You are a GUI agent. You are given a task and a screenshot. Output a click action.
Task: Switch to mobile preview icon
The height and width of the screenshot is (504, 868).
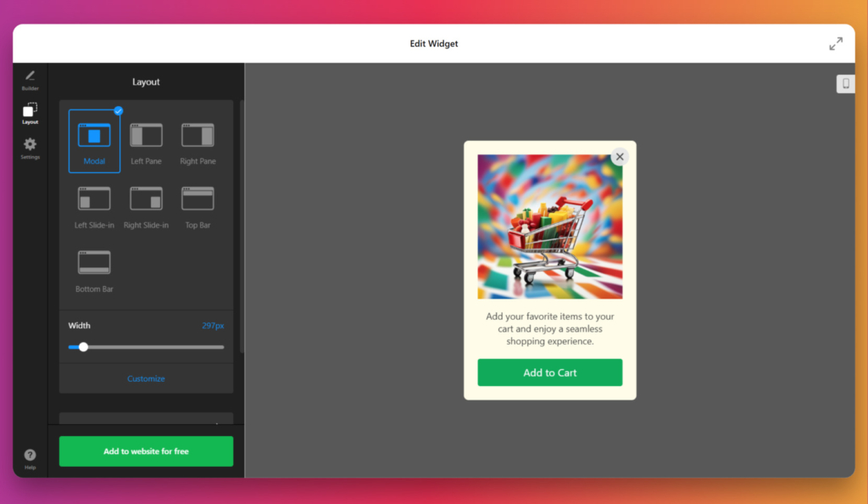tap(845, 84)
